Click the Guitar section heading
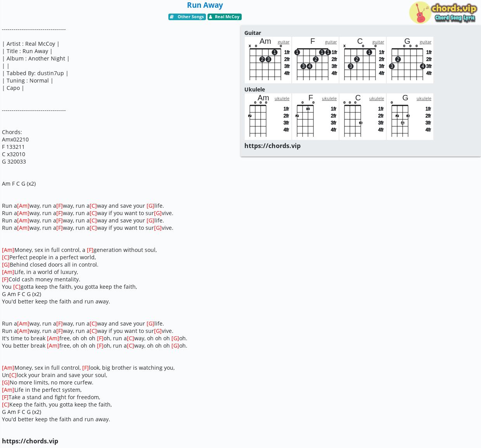 [253, 33]
